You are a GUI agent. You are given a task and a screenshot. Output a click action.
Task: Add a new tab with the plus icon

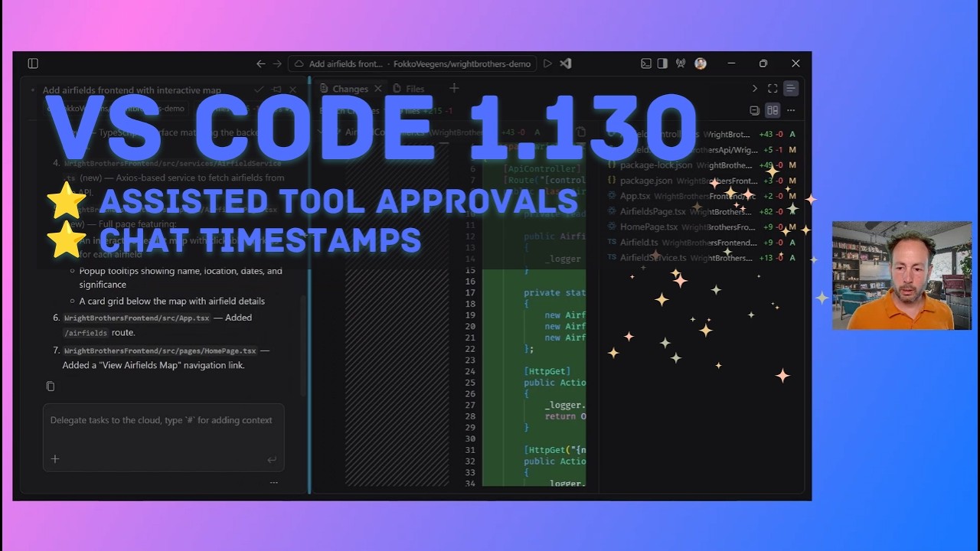tap(454, 89)
